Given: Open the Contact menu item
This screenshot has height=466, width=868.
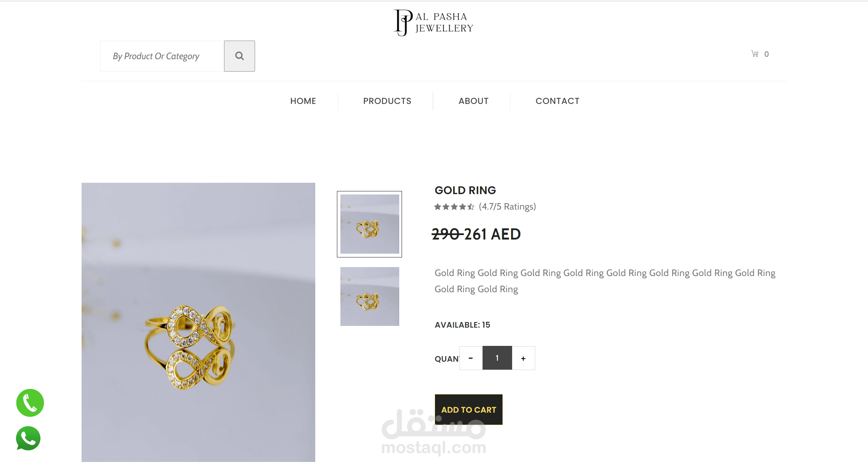Looking at the screenshot, I should [x=558, y=101].
